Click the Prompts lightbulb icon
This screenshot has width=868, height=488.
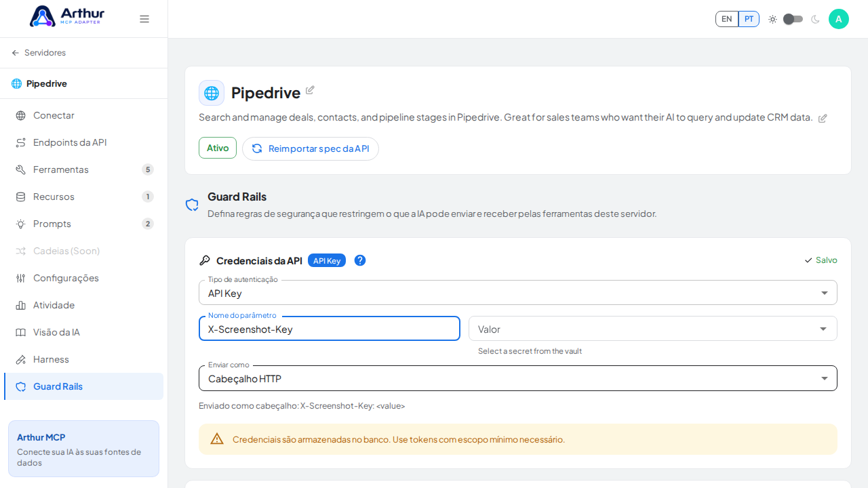pos(20,224)
